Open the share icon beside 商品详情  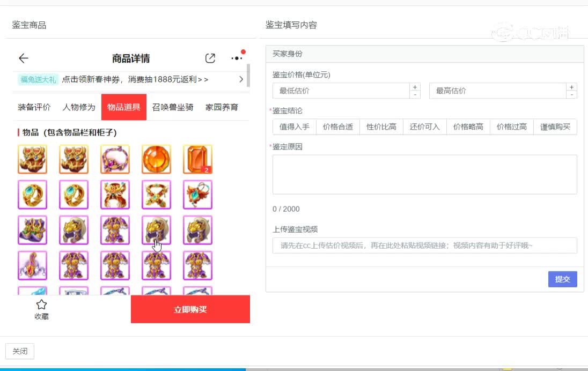(x=210, y=58)
